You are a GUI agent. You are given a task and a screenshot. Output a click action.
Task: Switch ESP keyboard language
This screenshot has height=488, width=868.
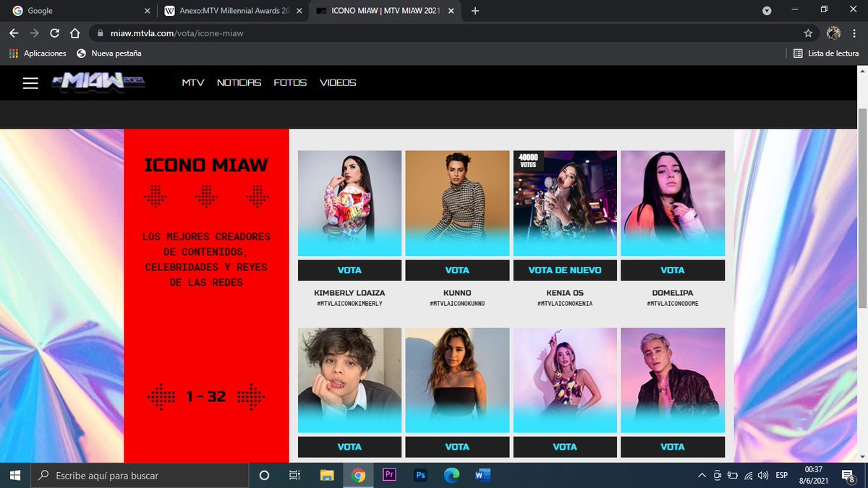[x=782, y=475]
